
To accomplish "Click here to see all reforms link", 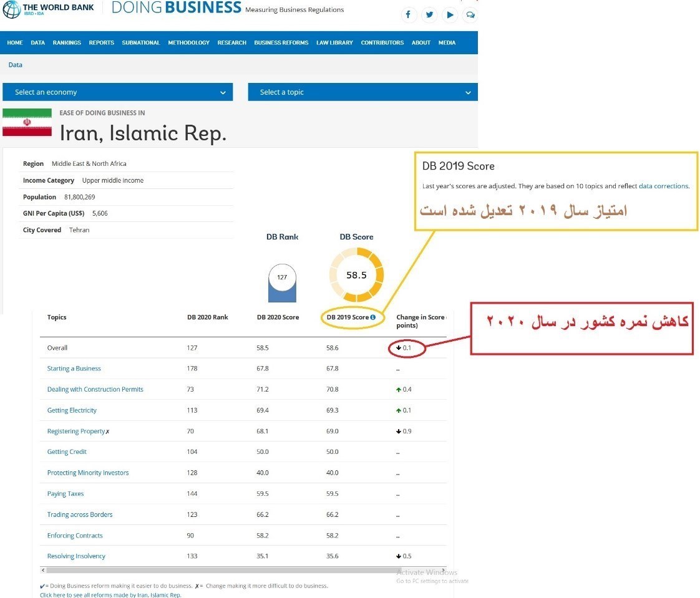I will coord(110,595).
